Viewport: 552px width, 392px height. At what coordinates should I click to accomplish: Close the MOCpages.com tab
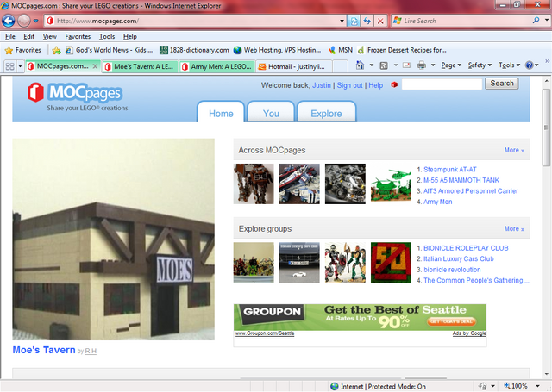pos(95,66)
